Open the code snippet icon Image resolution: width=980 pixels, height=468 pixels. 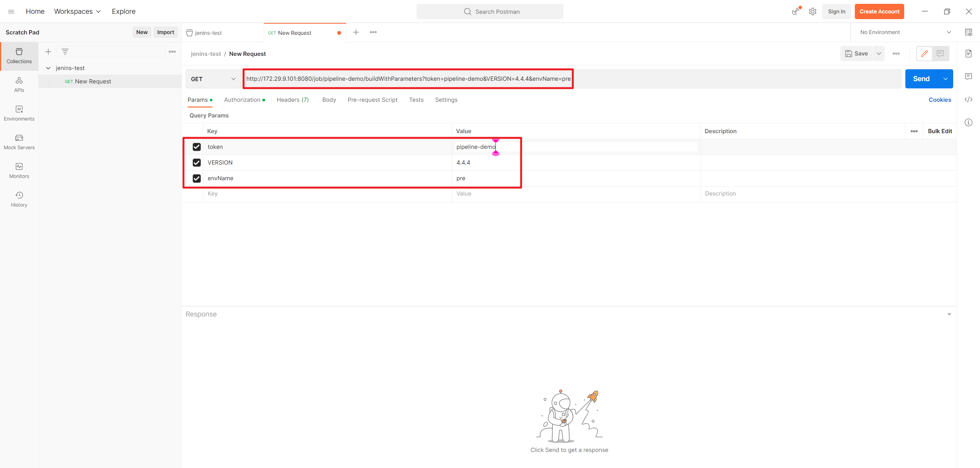tap(969, 99)
